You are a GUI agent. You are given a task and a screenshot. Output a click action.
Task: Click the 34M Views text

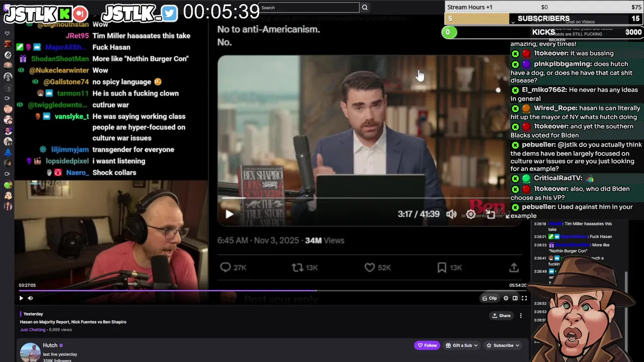click(x=325, y=240)
